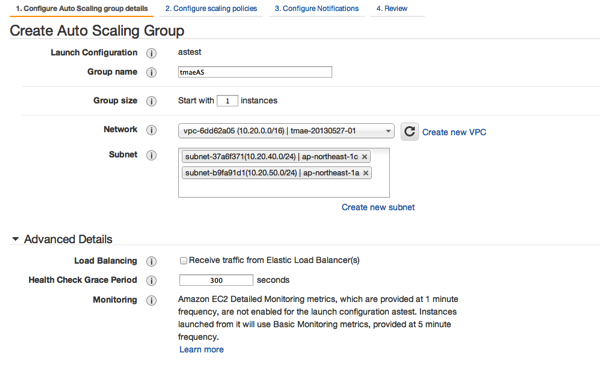Click into the Group name text field
This screenshot has height=388, width=600.
255,72
